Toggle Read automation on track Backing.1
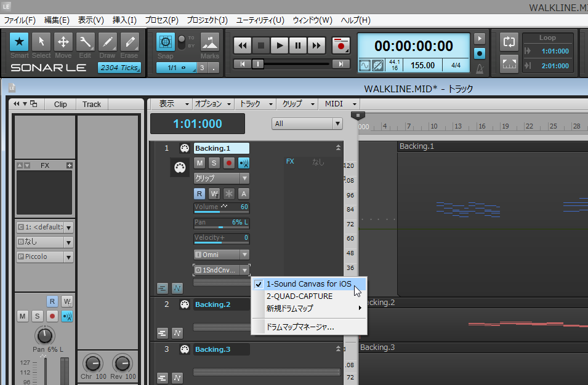 point(199,194)
